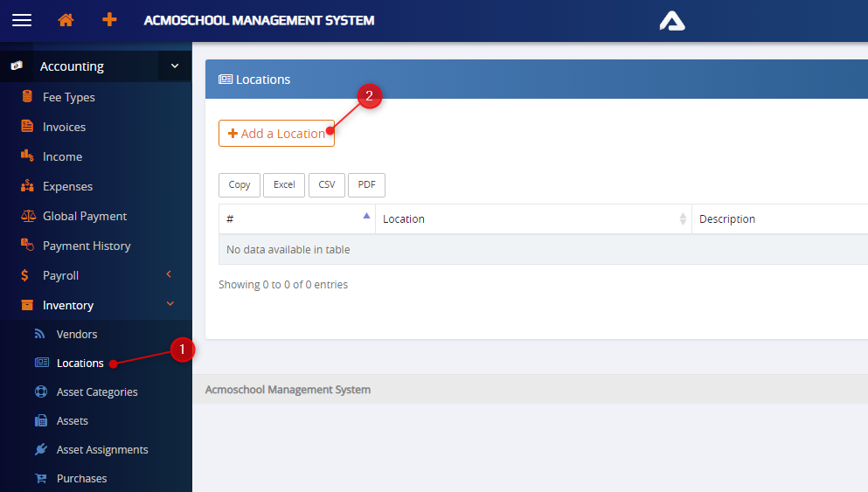The width and height of the screenshot is (868, 492).
Task: Select Locations in Inventory menu
Action: (80, 363)
